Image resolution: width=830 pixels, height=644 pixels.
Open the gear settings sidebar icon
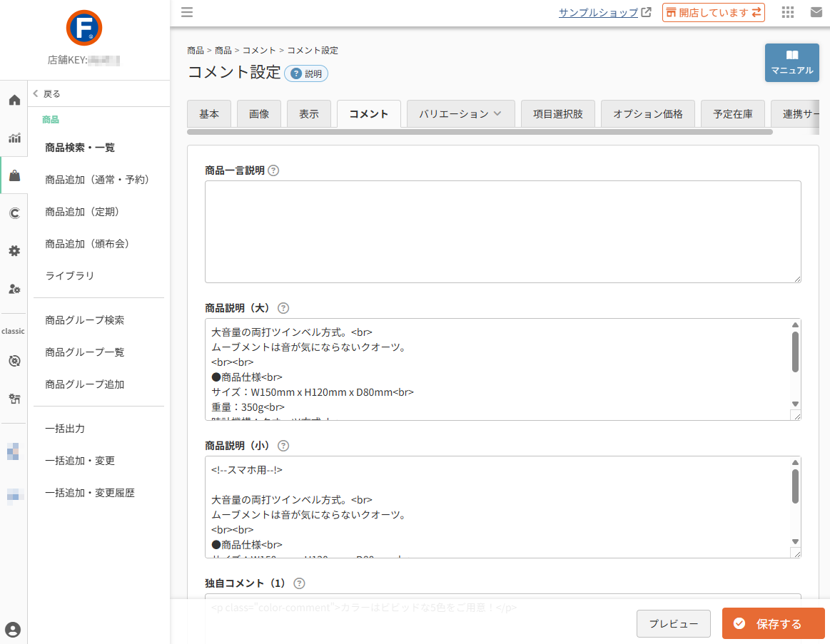pyautogui.click(x=14, y=251)
